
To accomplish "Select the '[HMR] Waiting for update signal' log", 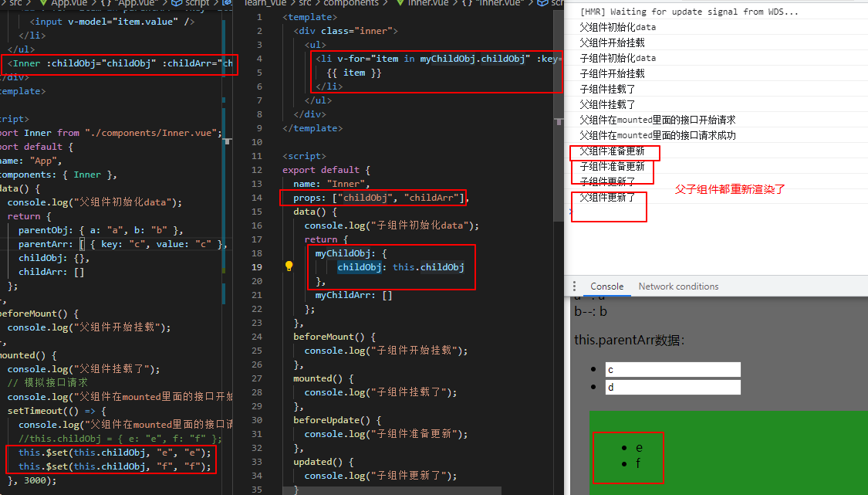I will tap(689, 12).
